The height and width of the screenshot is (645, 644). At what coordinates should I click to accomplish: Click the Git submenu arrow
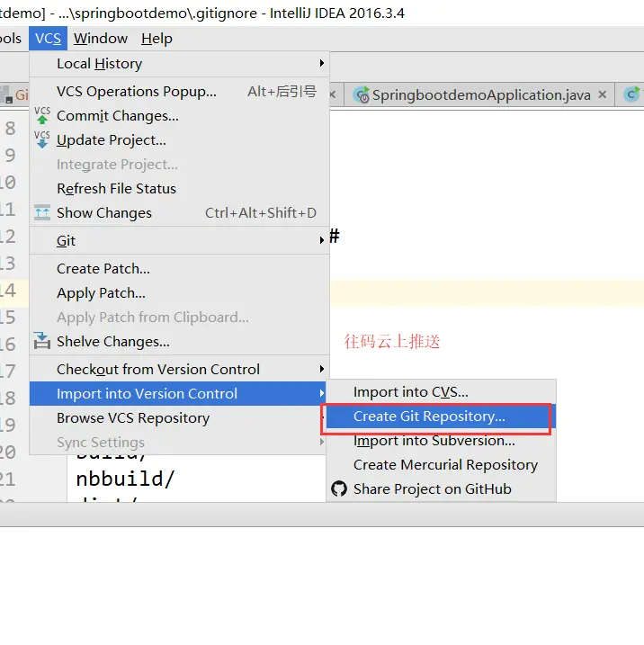[322, 240]
